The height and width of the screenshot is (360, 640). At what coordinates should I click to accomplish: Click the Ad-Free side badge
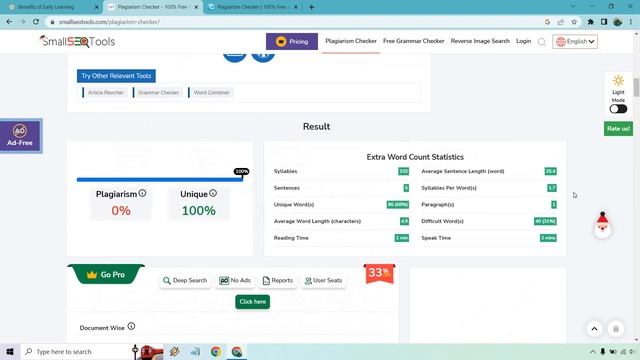(20, 136)
